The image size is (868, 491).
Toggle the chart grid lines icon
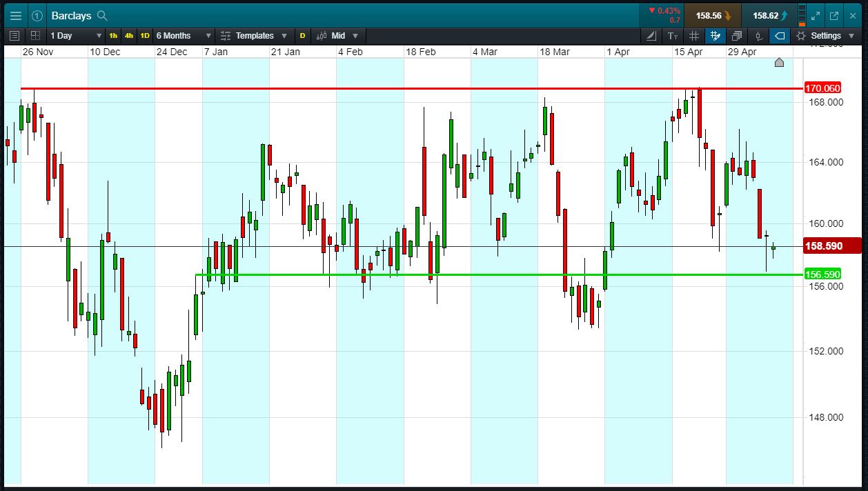click(x=694, y=36)
